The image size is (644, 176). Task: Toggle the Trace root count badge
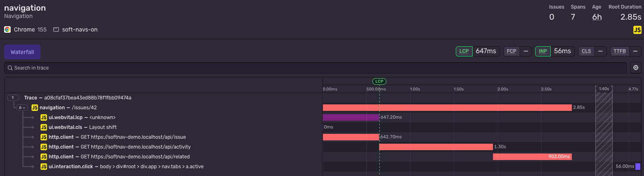pos(13,98)
